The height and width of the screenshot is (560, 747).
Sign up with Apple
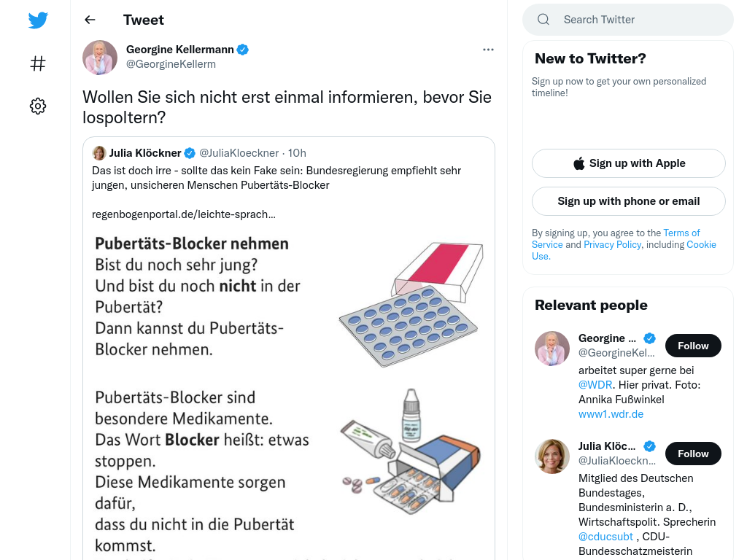coord(628,163)
